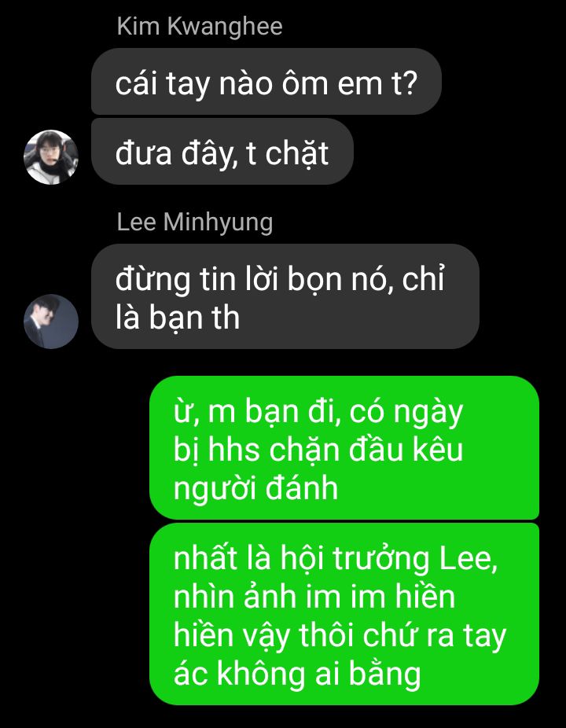Click 'ác không ai bằng' in the last message
The width and height of the screenshot is (566, 728).
[297, 675]
